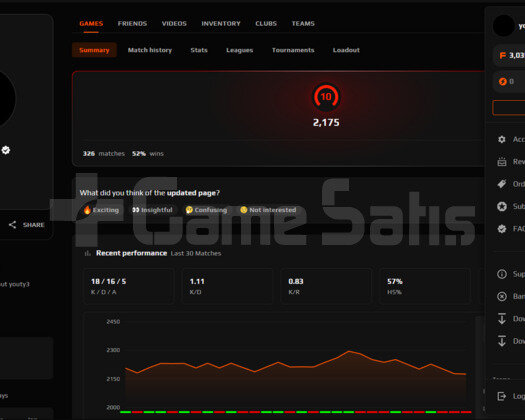The width and height of the screenshot is (525, 420).
Task: Click the verified checkmark badge
Action: pos(6,150)
